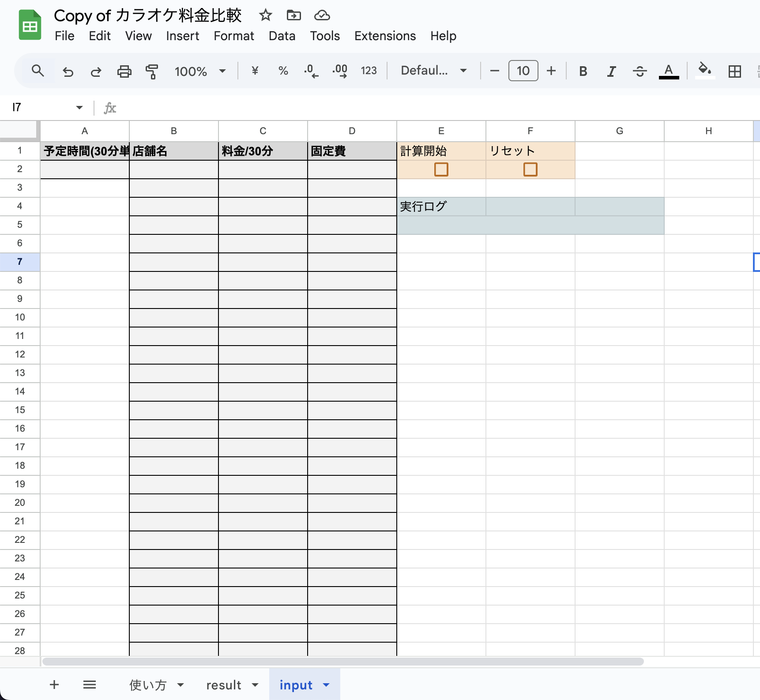The image size is (760, 700).
Task: Select row 7 header
Action: click(x=20, y=262)
